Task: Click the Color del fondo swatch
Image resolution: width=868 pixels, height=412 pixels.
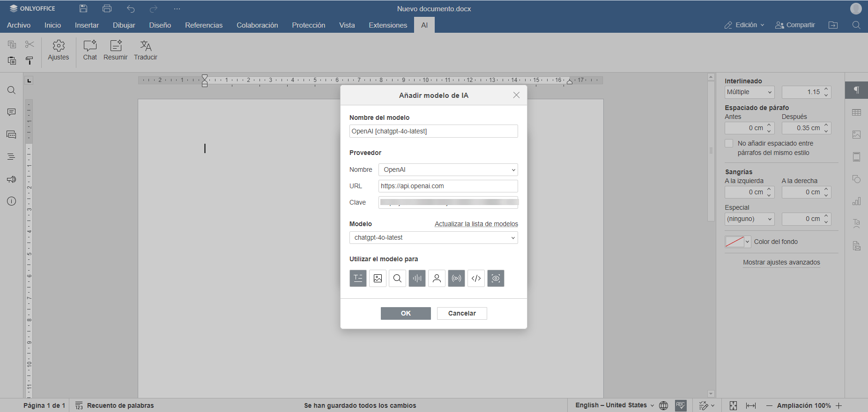Action: point(734,242)
